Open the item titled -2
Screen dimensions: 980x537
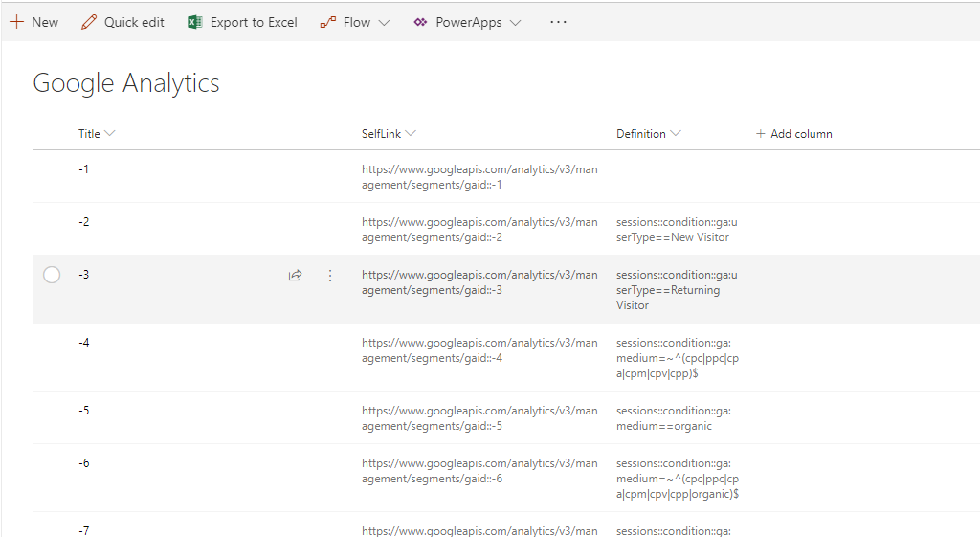[84, 222]
